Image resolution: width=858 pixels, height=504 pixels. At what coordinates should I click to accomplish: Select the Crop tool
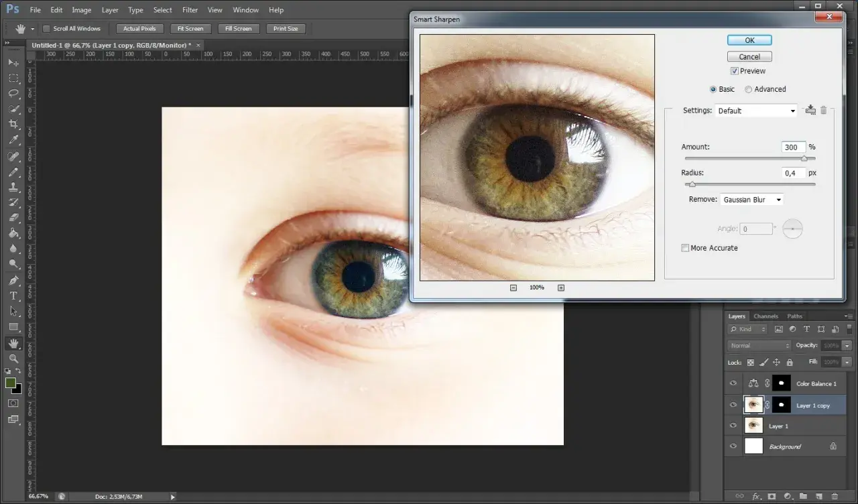(x=13, y=125)
